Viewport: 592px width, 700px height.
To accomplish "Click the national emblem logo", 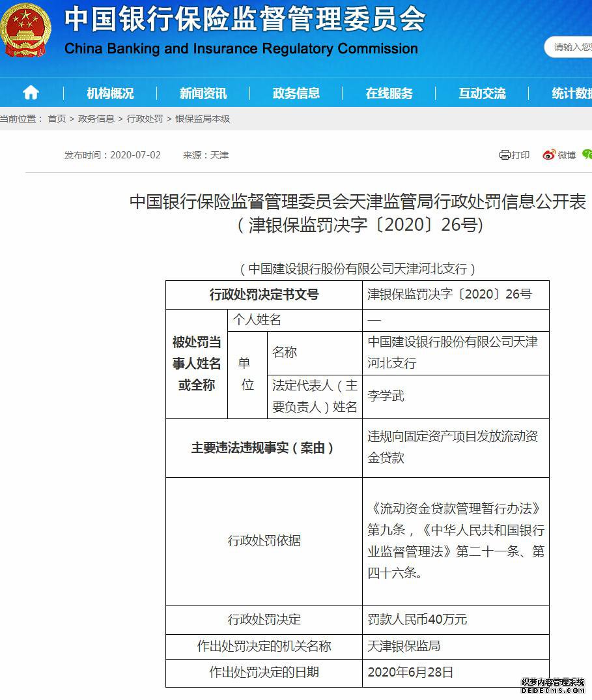I will point(25,31).
